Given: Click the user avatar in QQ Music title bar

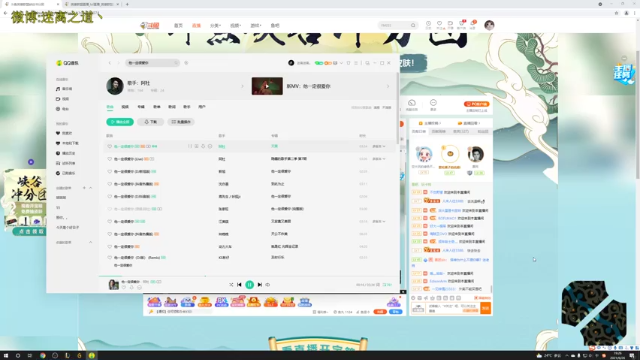Looking at the screenshot, I should click(x=291, y=63).
